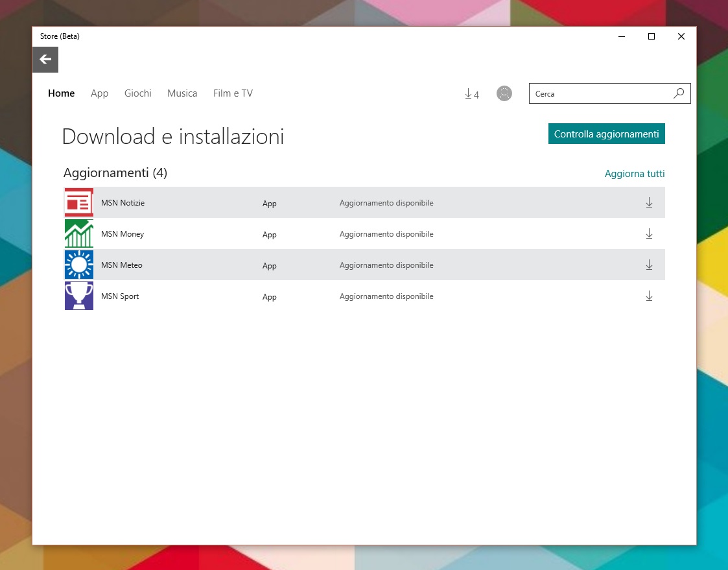
Task: Go back using the arrow button
Action: 45,60
